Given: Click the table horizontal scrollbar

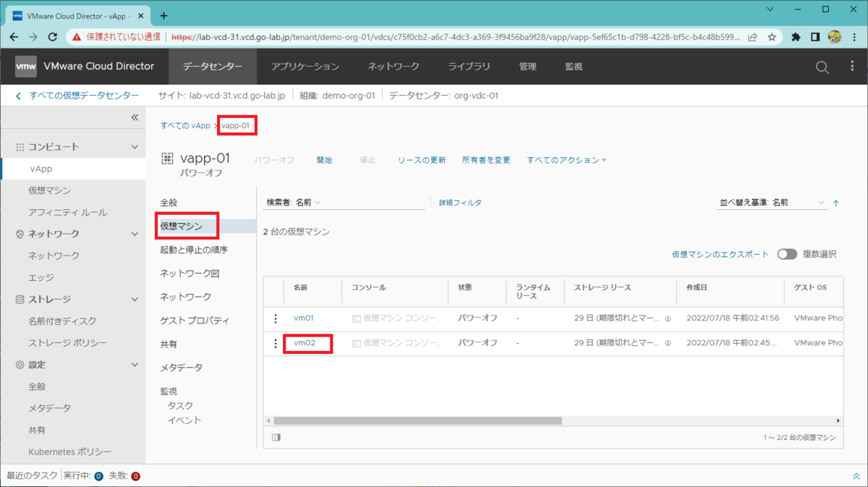Looking at the screenshot, I should coord(417,420).
